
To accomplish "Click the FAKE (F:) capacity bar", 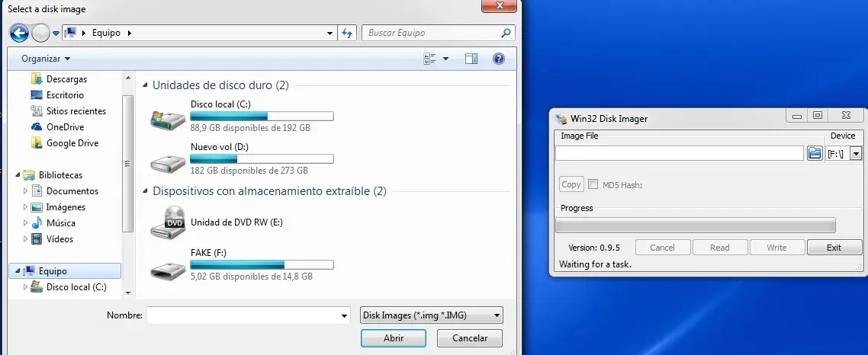I will click(x=262, y=264).
